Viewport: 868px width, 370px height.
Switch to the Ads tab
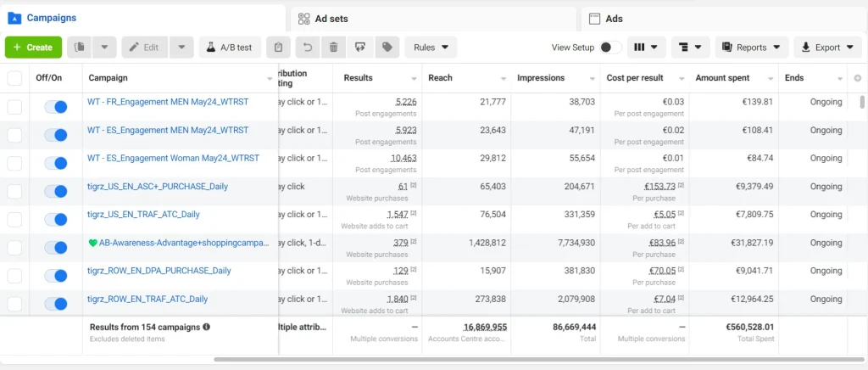tap(614, 18)
